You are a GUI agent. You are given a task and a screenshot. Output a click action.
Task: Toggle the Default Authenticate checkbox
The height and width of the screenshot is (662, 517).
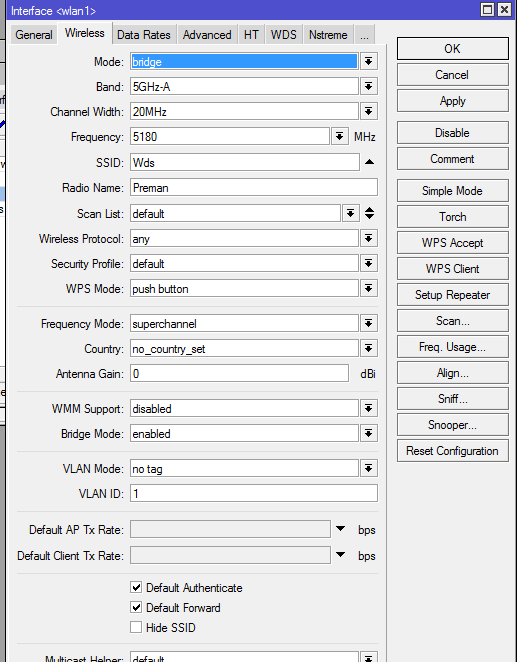point(136,587)
